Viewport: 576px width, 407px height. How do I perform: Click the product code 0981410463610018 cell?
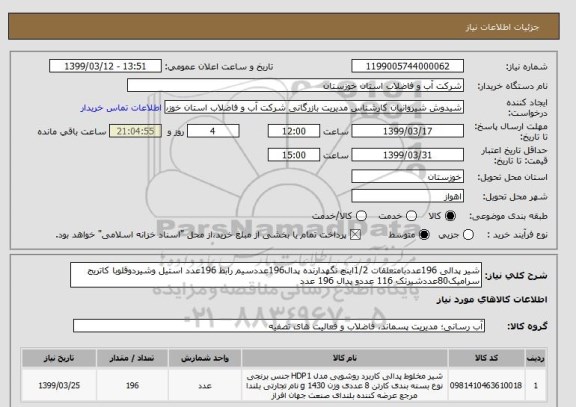pos(486,386)
